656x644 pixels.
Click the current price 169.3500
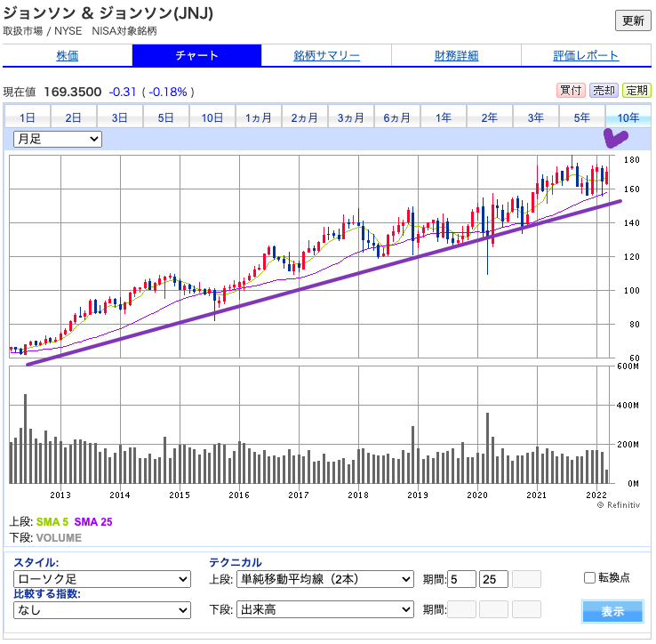tap(73, 92)
